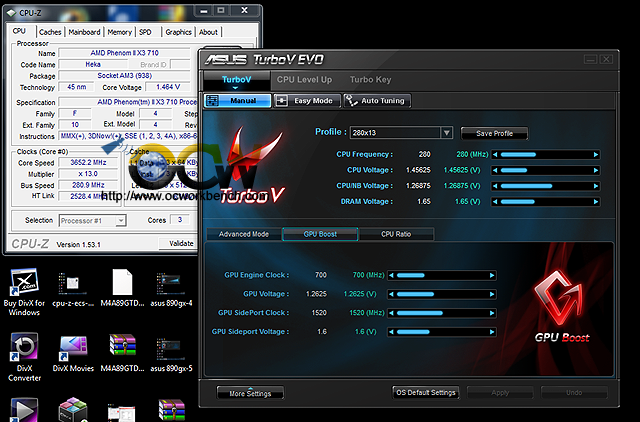This screenshot has height=422, width=640.
Task: Open the TurboV tab
Action: pyautogui.click(x=237, y=80)
